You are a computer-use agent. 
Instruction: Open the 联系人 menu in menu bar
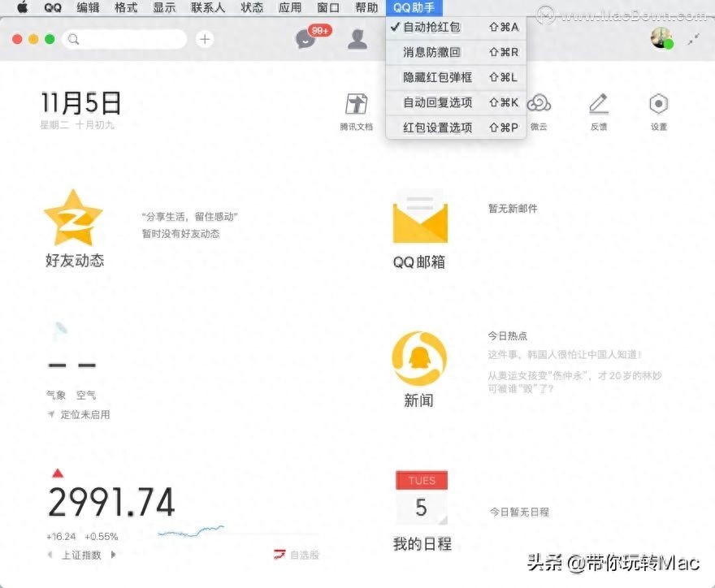point(208,7)
